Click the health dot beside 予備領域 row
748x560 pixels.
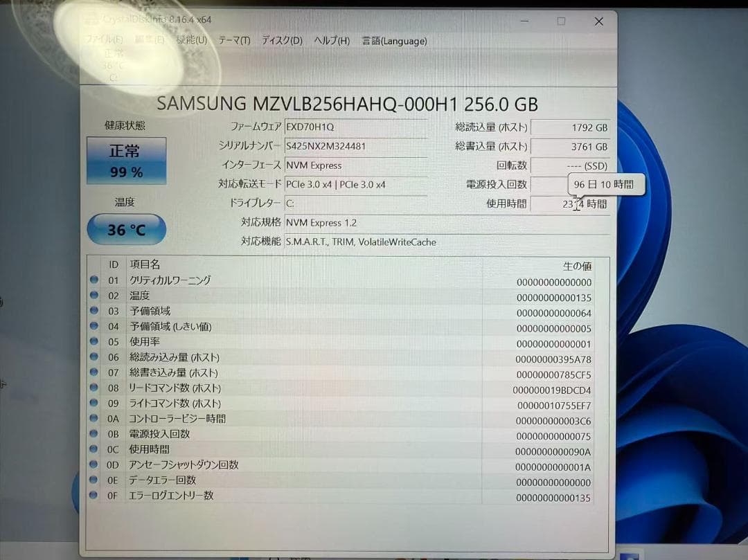(x=93, y=311)
